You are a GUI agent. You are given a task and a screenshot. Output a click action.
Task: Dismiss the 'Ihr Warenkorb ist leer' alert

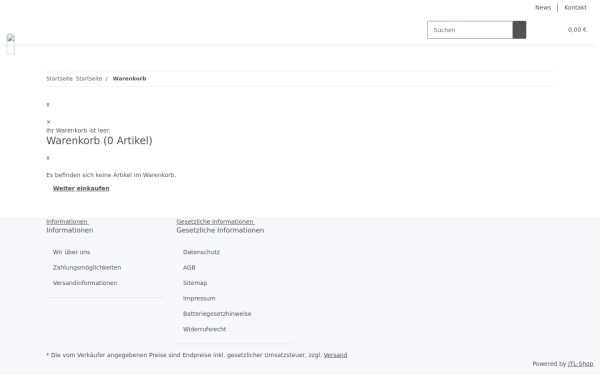coord(49,122)
